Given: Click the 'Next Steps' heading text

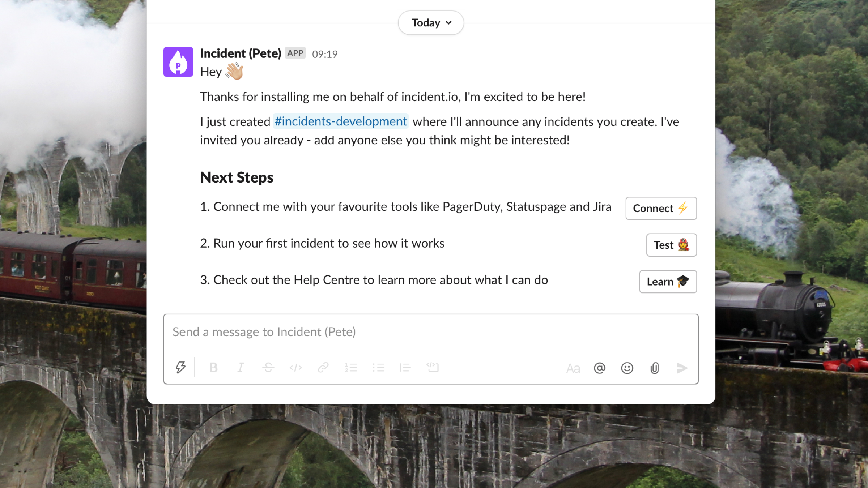Looking at the screenshot, I should point(237,177).
